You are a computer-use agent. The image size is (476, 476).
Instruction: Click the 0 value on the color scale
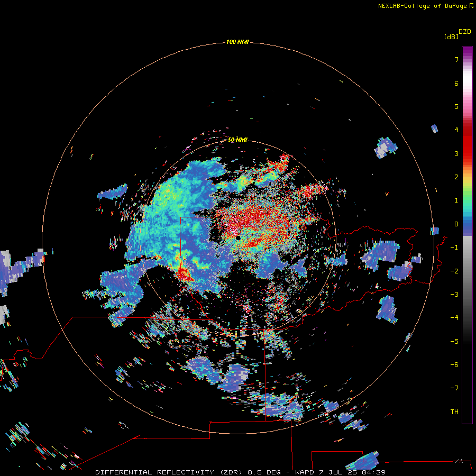[x=456, y=224]
